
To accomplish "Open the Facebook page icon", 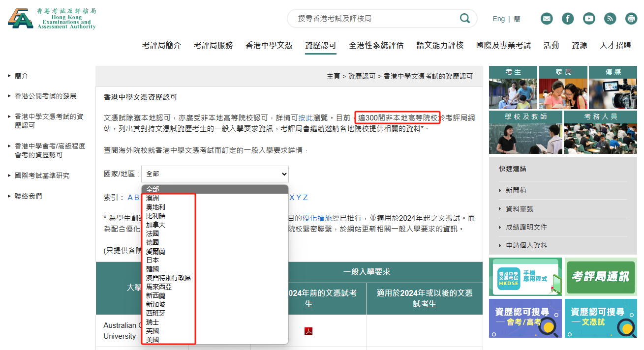I will 568,19.
